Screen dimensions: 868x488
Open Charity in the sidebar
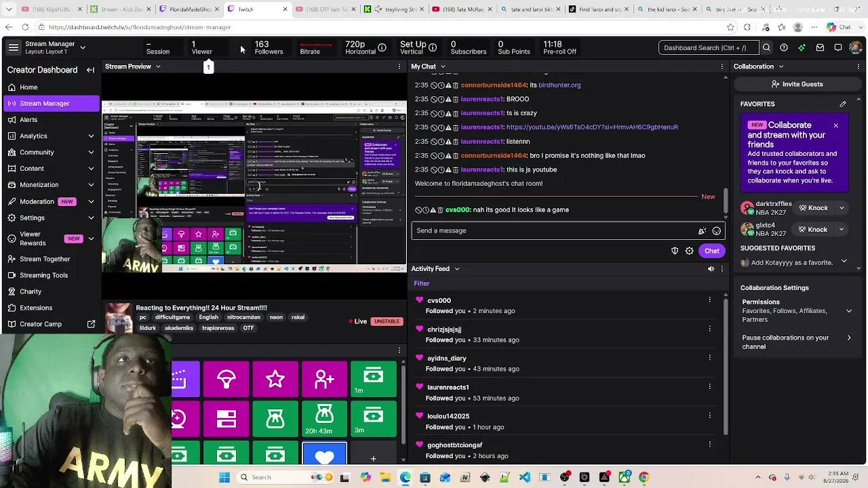(51, 291)
